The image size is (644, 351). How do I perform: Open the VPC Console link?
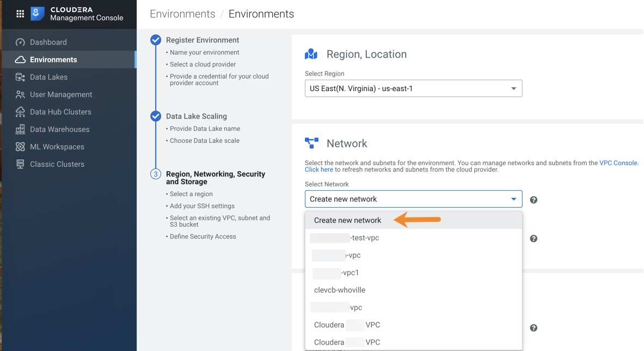pyautogui.click(x=618, y=163)
